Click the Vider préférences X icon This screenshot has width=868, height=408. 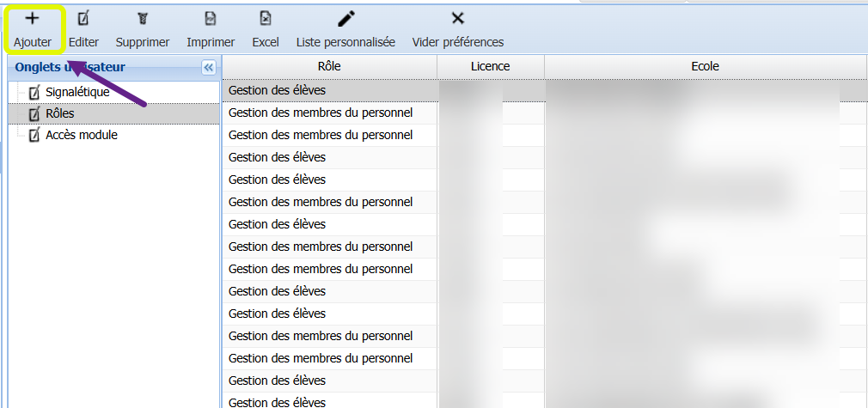[x=458, y=19]
